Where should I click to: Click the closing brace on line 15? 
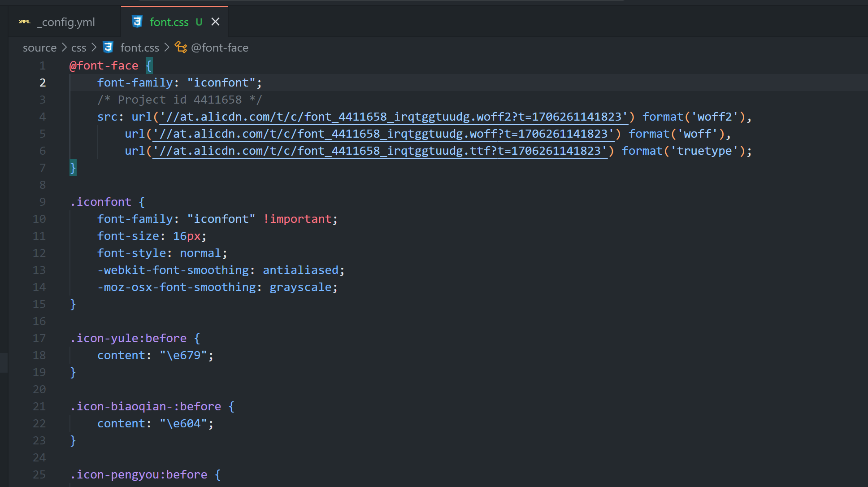click(73, 304)
